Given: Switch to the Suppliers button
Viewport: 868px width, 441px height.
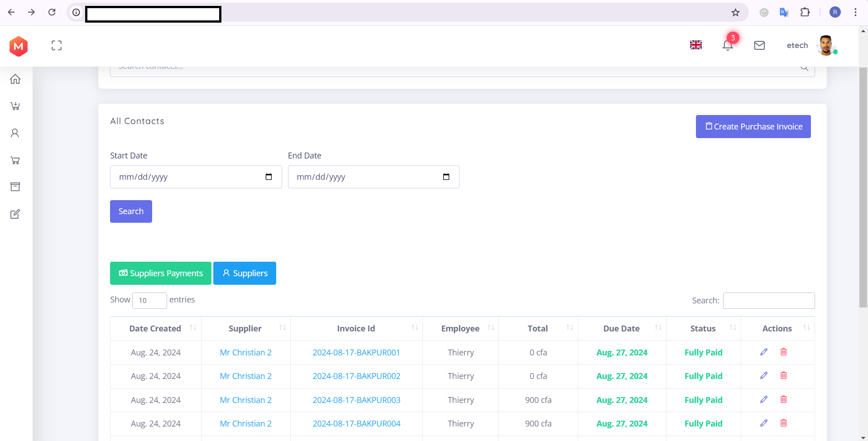Looking at the screenshot, I should tap(245, 273).
